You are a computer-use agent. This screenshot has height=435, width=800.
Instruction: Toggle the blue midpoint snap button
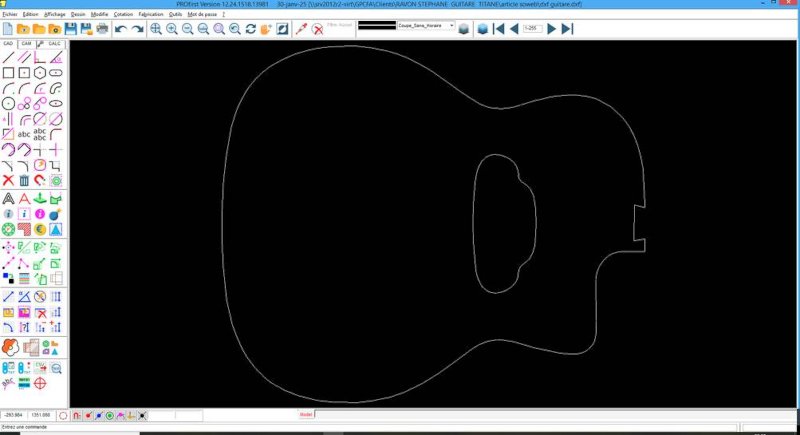coord(99,416)
